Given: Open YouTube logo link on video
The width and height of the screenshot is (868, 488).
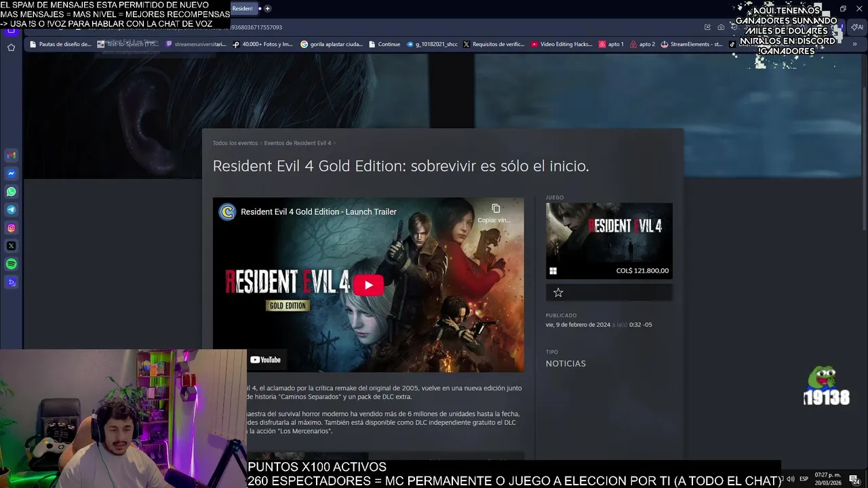Looking at the screenshot, I should [x=265, y=360].
